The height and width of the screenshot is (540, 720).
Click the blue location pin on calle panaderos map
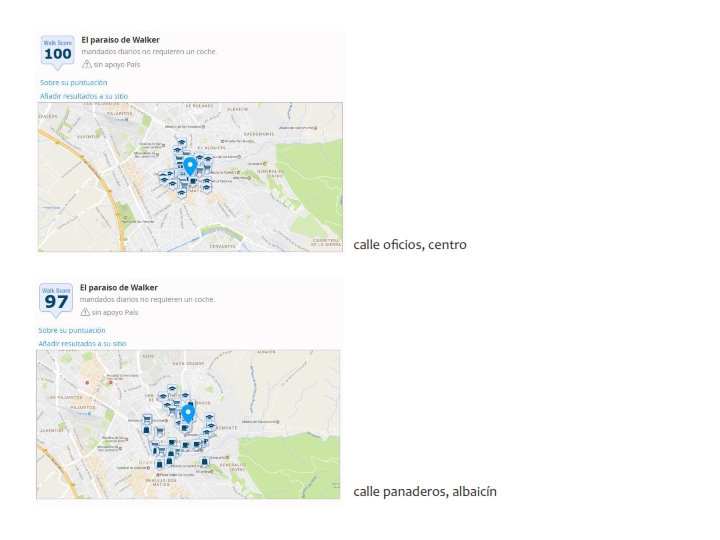tap(188, 414)
